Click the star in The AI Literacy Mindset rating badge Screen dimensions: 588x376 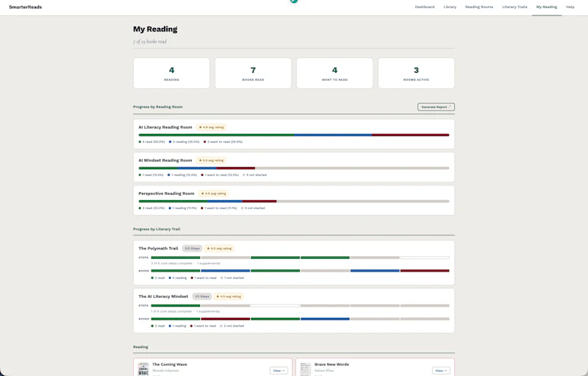click(x=218, y=297)
